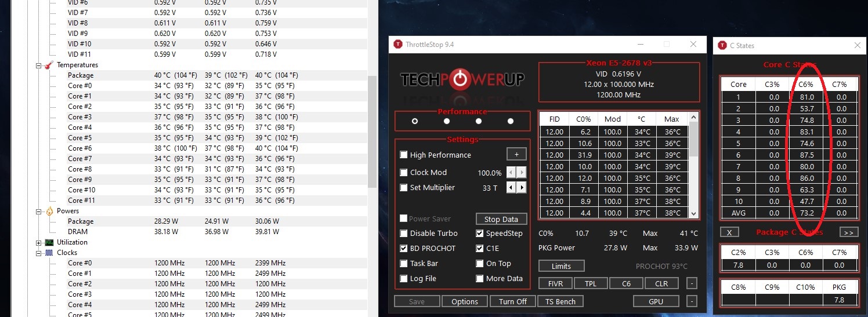The image size is (868, 317).
Task: Click the graph icon beside Utilization
Action: pyautogui.click(x=49, y=242)
